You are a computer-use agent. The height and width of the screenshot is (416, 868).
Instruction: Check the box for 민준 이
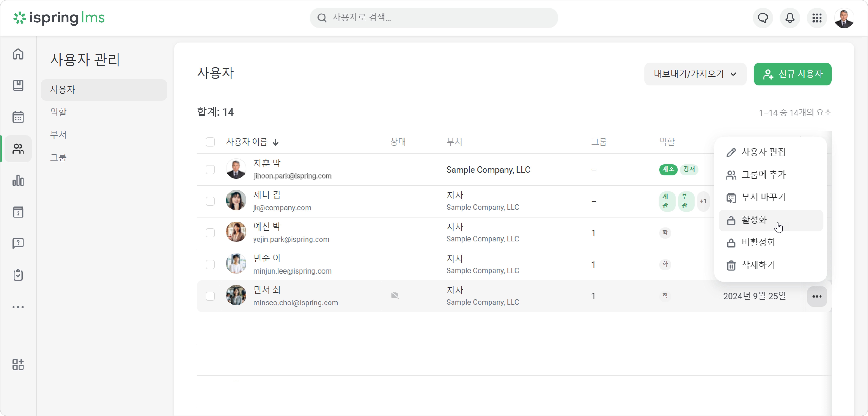coord(210,265)
